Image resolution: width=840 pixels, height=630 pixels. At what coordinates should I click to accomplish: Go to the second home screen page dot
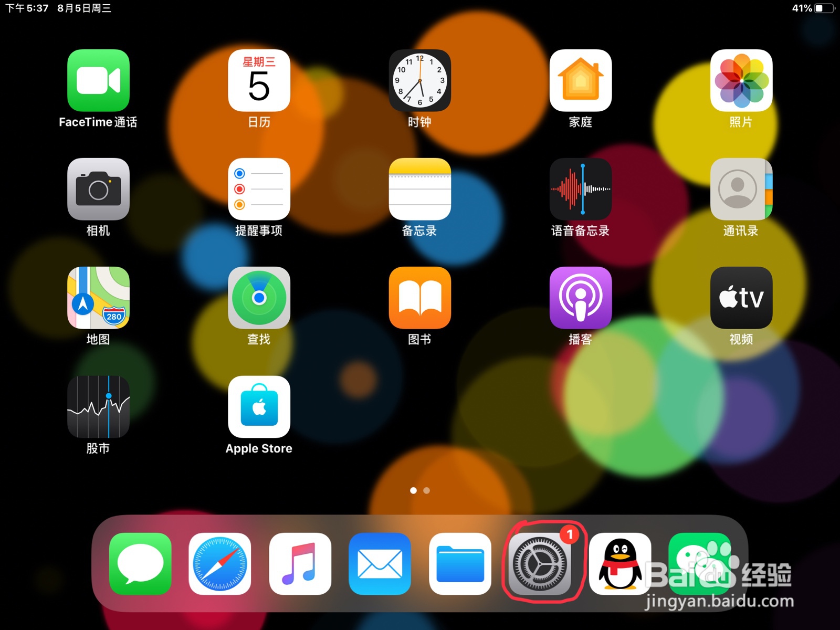tap(426, 490)
